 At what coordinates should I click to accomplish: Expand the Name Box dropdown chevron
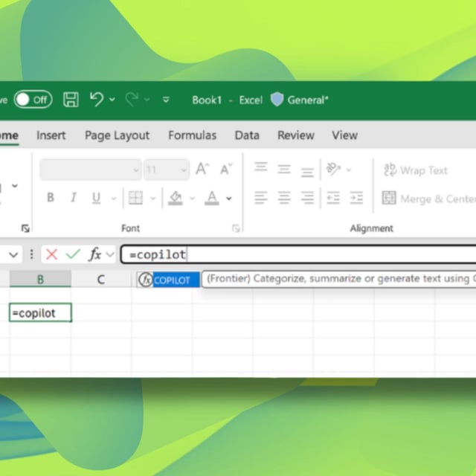[13, 254]
